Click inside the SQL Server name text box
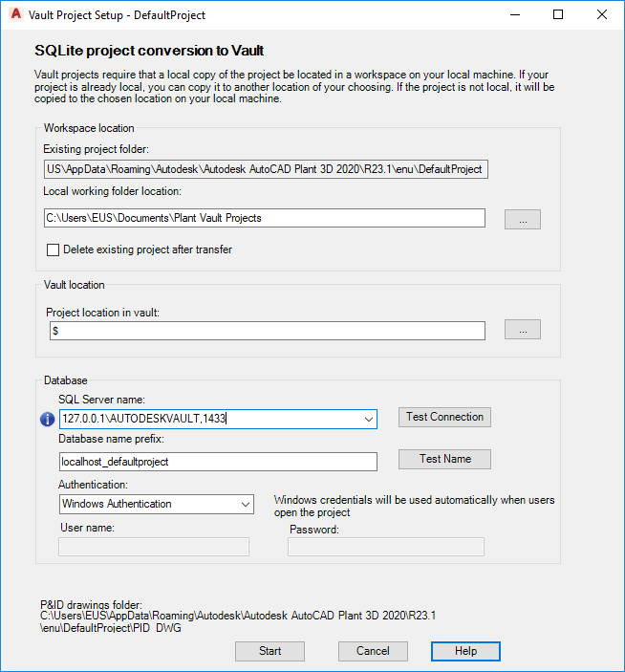Viewport: 625px width, 672px height. click(210, 419)
